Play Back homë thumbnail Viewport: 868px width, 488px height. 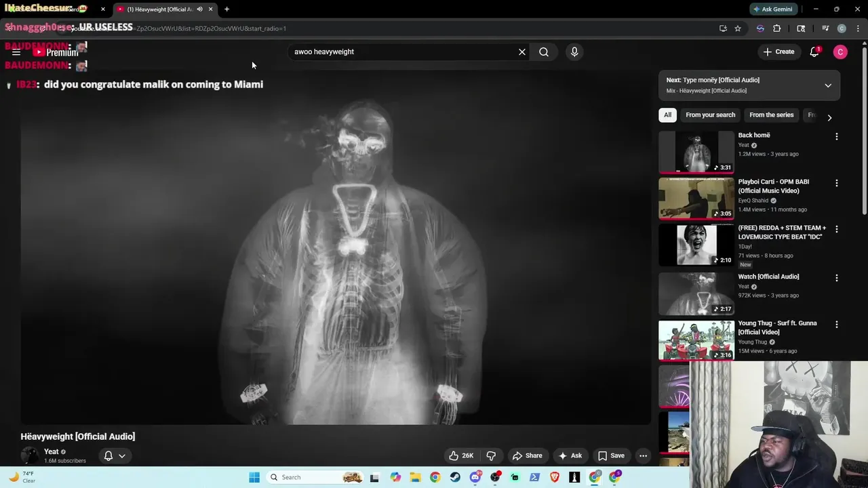[x=696, y=152]
